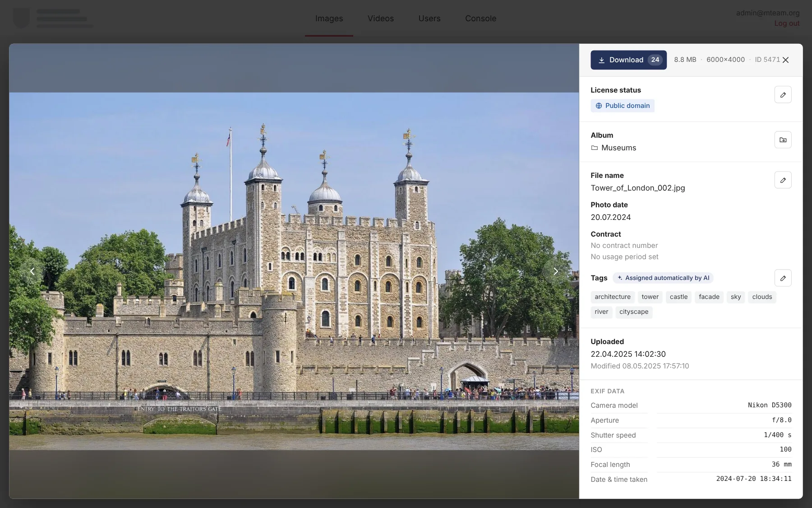Image resolution: width=812 pixels, height=508 pixels.
Task: Log out of the admin account
Action: (787, 23)
